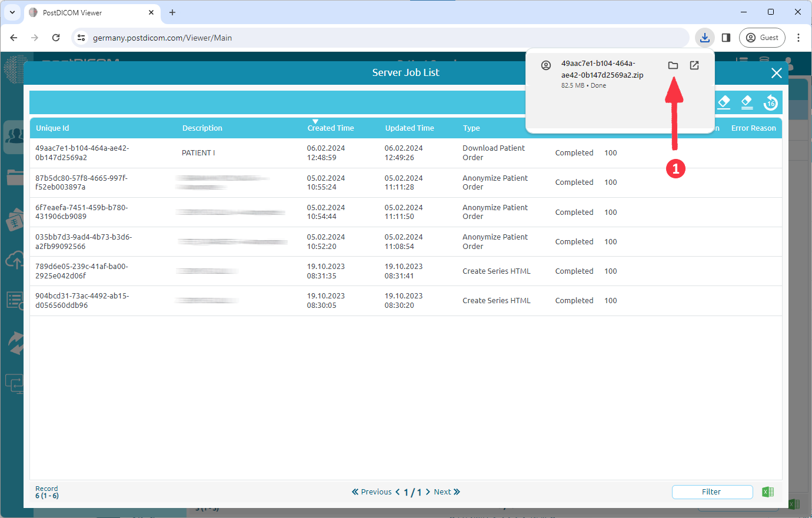Click the double-underline eraser icon
812x518 pixels.
pyautogui.click(x=747, y=102)
